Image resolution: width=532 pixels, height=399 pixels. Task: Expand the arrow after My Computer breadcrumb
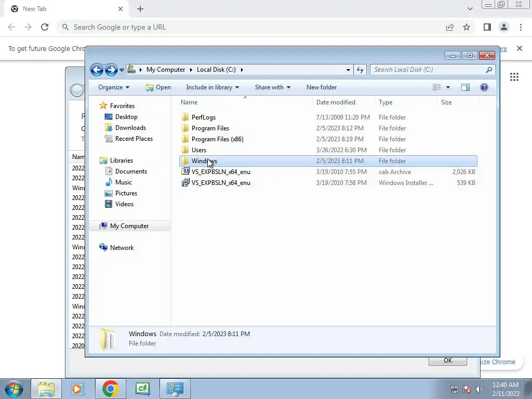pos(140,70)
